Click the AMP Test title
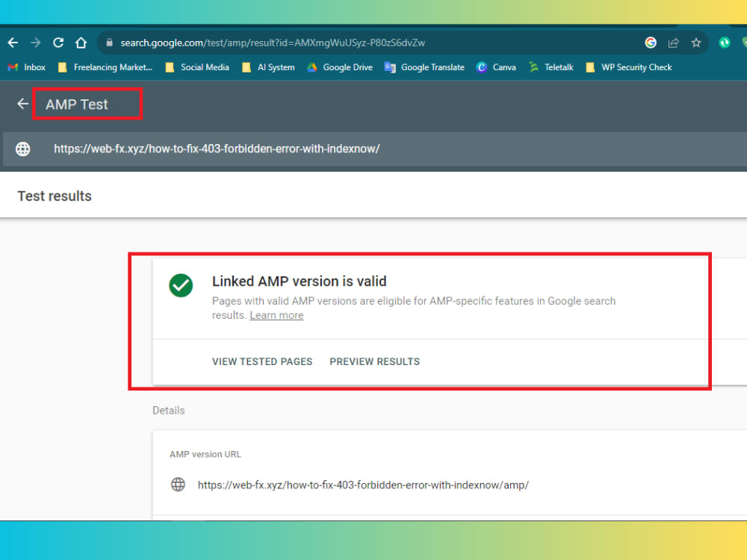This screenshot has width=747, height=560. pyautogui.click(x=77, y=105)
